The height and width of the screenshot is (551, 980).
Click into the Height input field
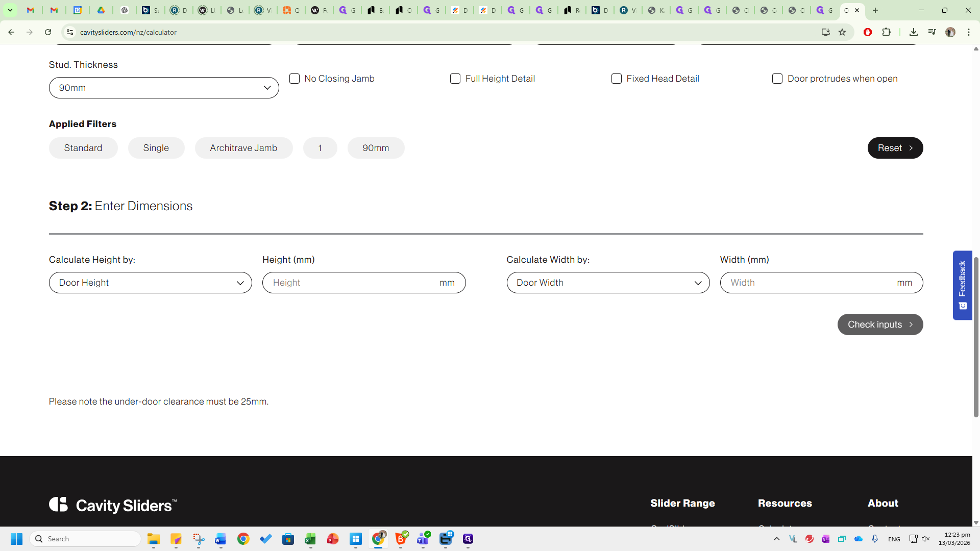tap(352, 283)
